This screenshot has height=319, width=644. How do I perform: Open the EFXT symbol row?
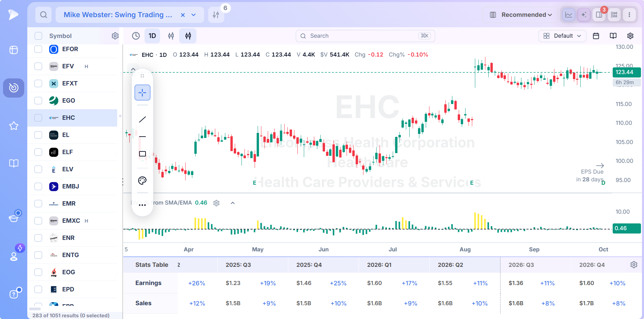[72, 83]
